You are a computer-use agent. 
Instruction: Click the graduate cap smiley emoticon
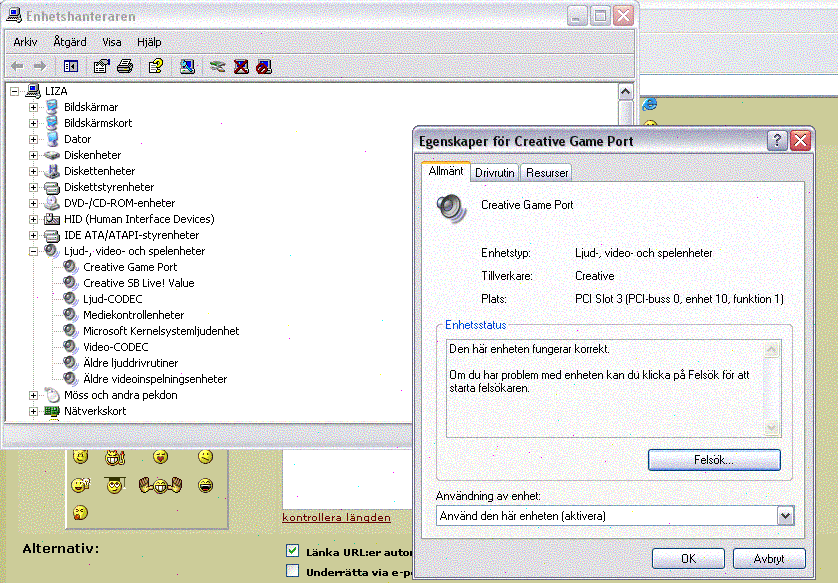(x=115, y=485)
